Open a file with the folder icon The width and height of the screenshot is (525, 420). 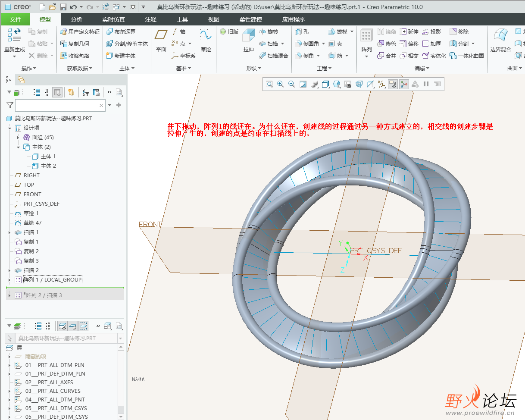(x=53, y=7)
